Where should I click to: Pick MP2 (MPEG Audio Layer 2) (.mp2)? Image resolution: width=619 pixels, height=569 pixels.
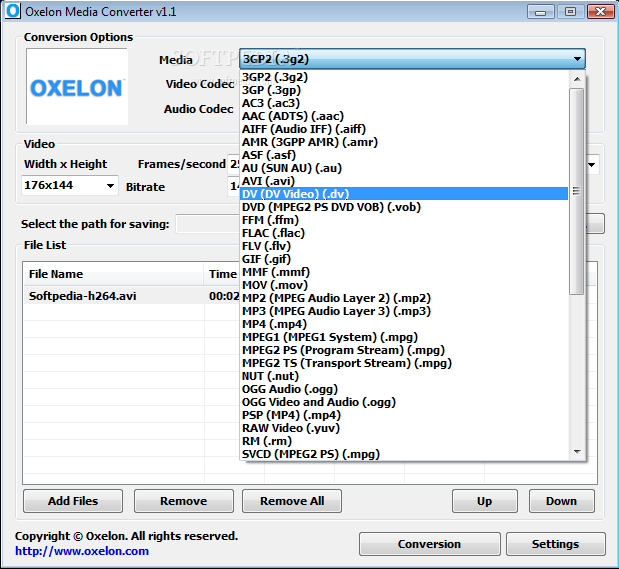point(404,298)
